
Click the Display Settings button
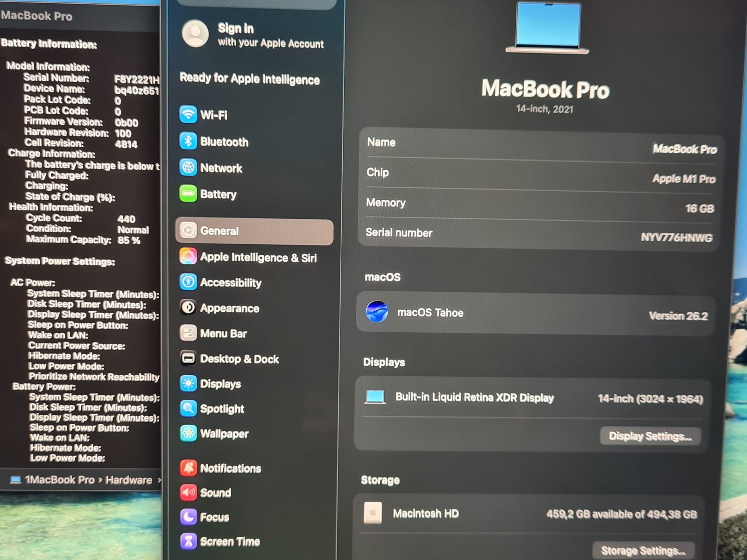tap(650, 436)
